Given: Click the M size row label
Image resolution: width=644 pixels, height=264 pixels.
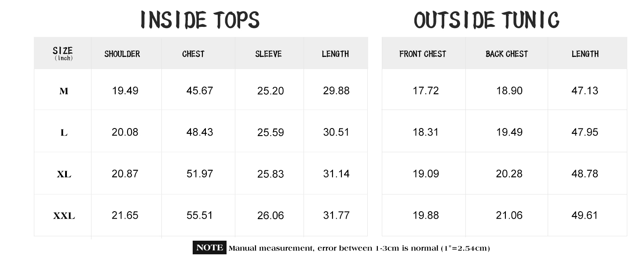Looking at the screenshot, I should [64, 91].
